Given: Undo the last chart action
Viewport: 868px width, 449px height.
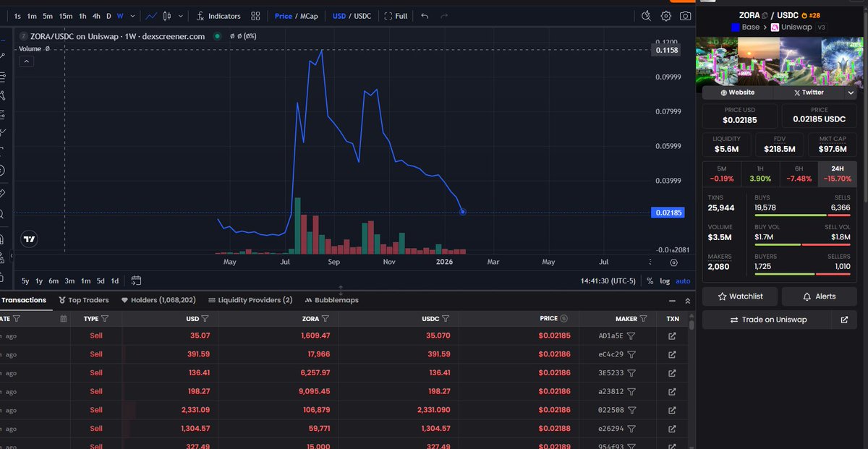Looking at the screenshot, I should 425,16.
